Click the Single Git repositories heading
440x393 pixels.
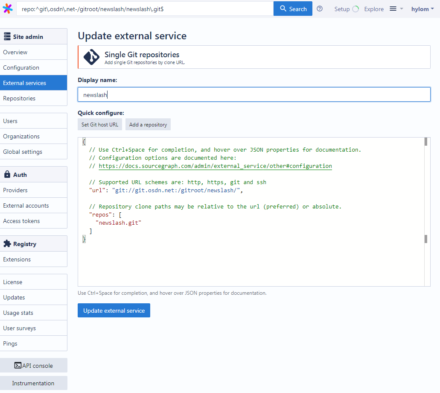[x=142, y=54]
